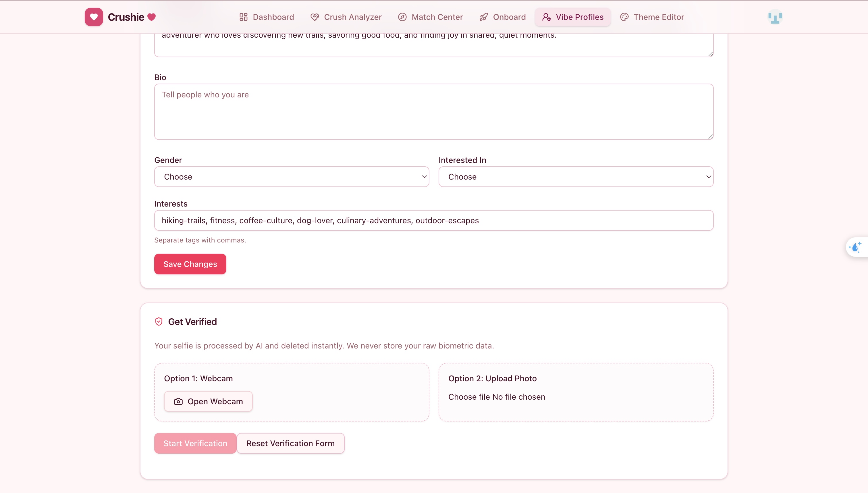
Task: Click the Dashboard grid icon
Action: [243, 17]
